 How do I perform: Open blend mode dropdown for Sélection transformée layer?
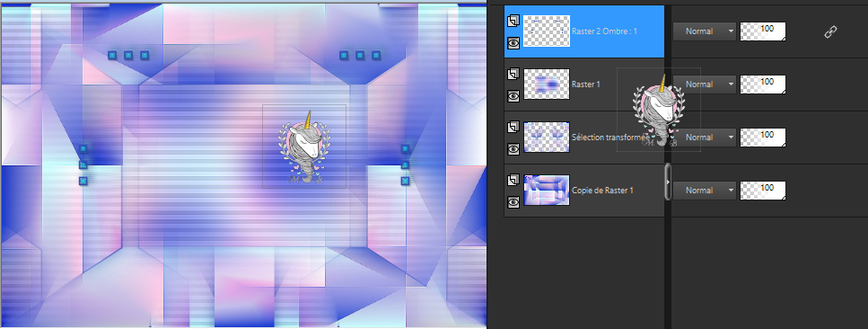pyautogui.click(x=704, y=138)
